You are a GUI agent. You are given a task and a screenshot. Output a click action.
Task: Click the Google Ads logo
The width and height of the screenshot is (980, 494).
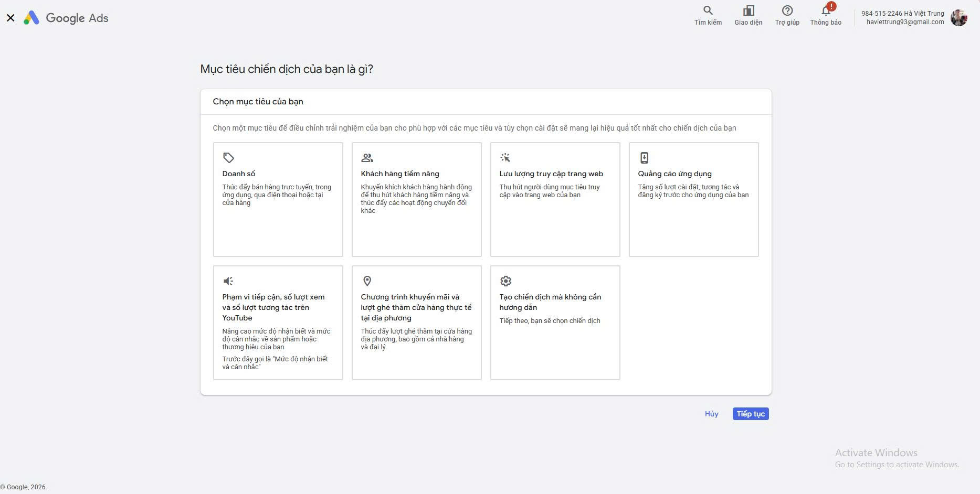66,18
